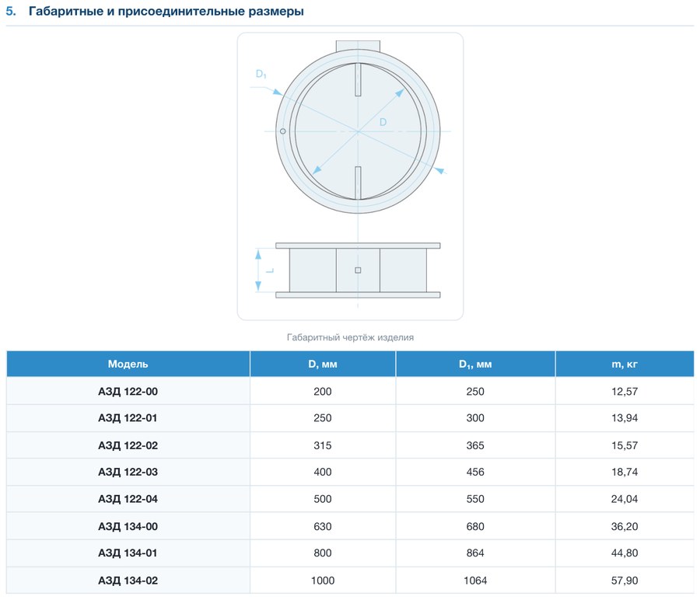Click the 'm, кг' column header
700x600 pixels.
pyautogui.click(x=624, y=364)
